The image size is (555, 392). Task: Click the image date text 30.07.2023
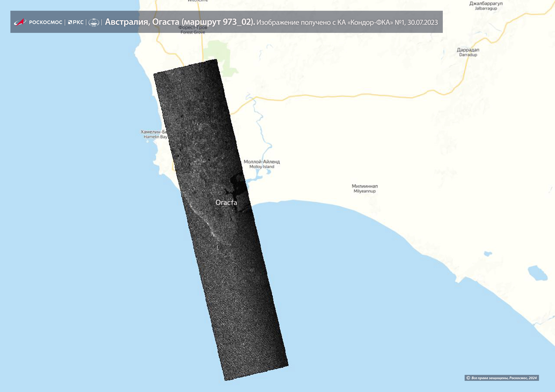pyautogui.click(x=423, y=22)
